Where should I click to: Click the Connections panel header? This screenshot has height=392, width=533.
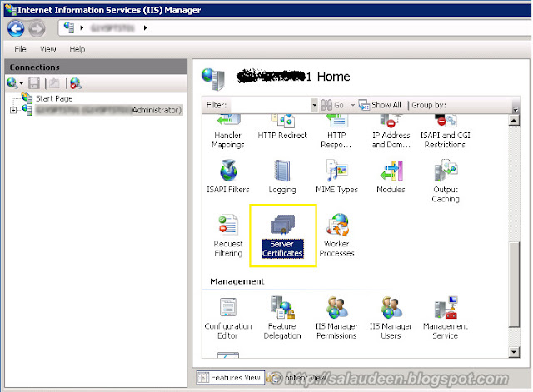(x=96, y=67)
